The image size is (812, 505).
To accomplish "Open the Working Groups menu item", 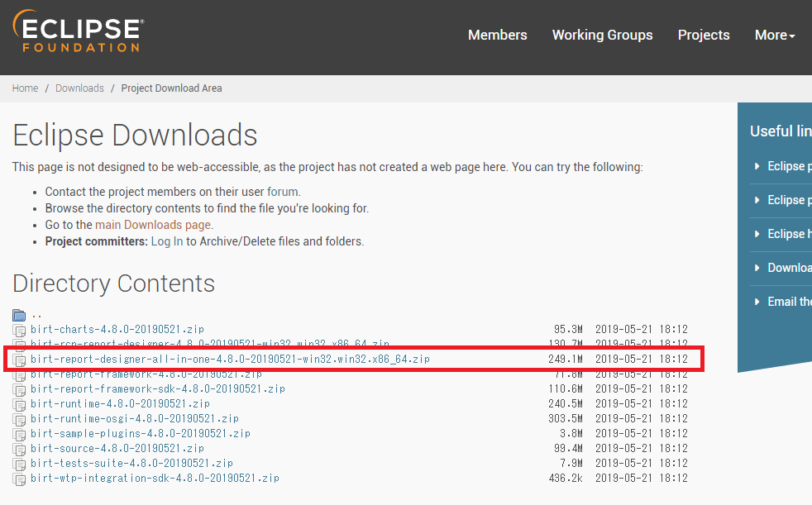I will 602,35.
